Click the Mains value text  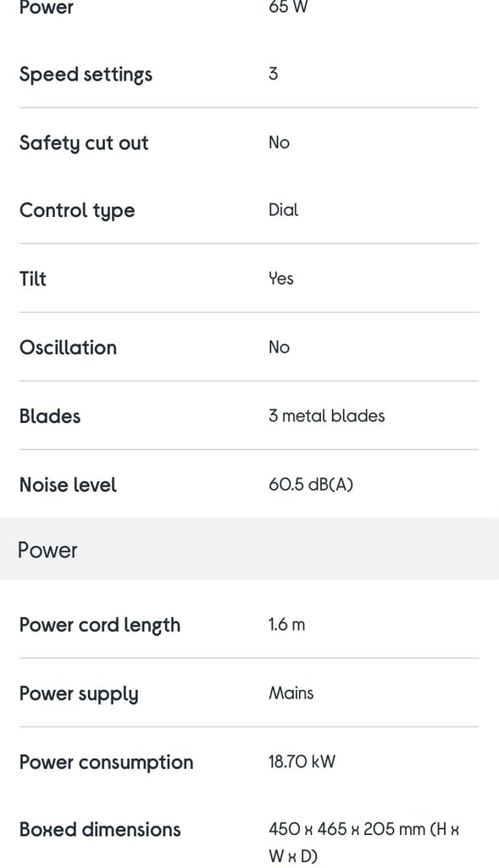coord(291,693)
